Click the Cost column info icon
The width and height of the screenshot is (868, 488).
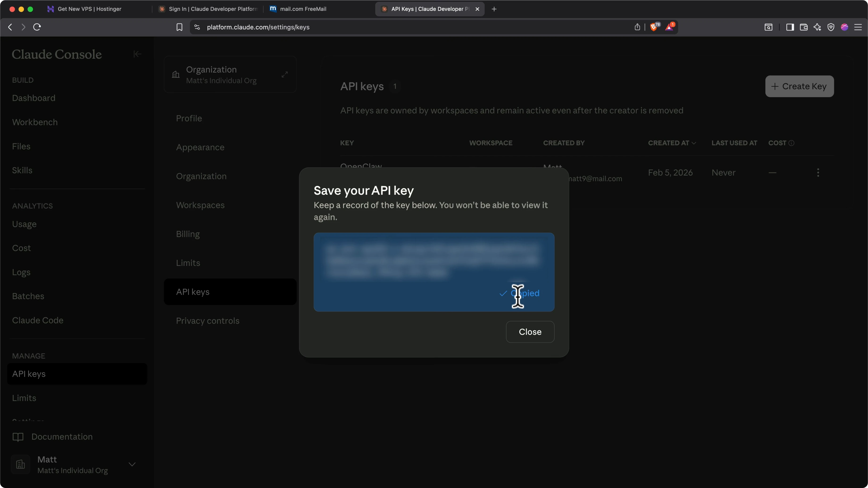pos(792,143)
